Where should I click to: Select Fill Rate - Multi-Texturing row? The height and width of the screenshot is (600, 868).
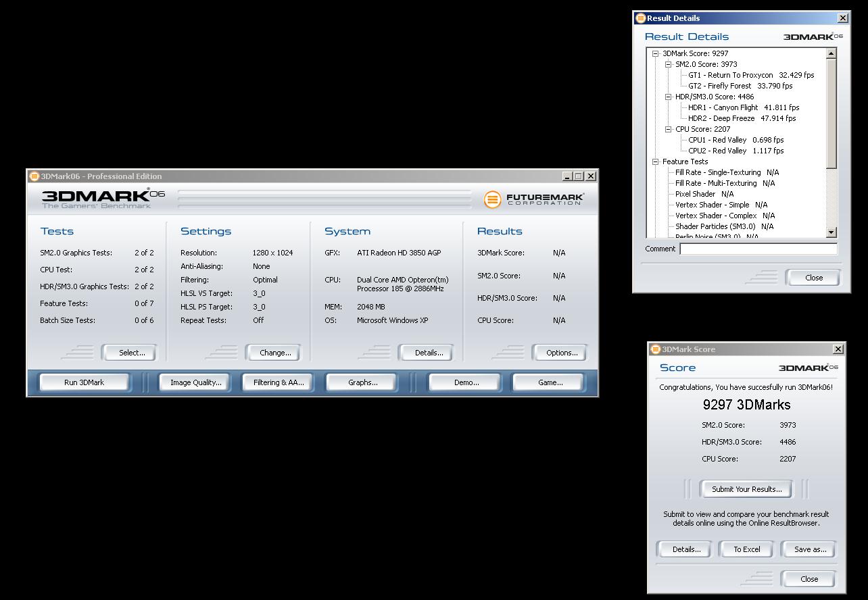(725, 183)
